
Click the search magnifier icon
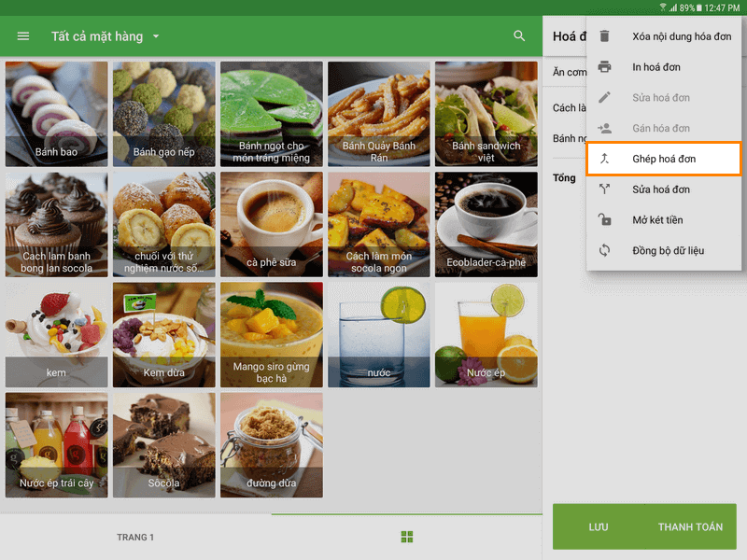click(519, 36)
